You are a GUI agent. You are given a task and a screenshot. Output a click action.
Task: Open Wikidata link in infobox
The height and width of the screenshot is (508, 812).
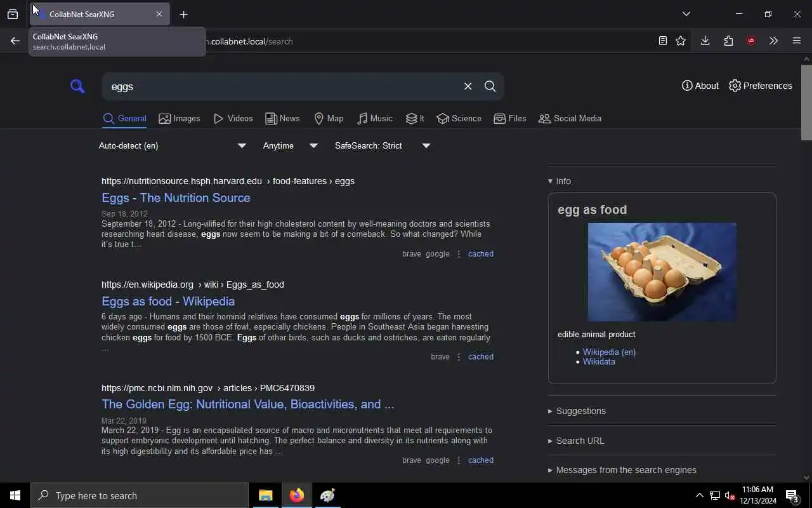599,362
